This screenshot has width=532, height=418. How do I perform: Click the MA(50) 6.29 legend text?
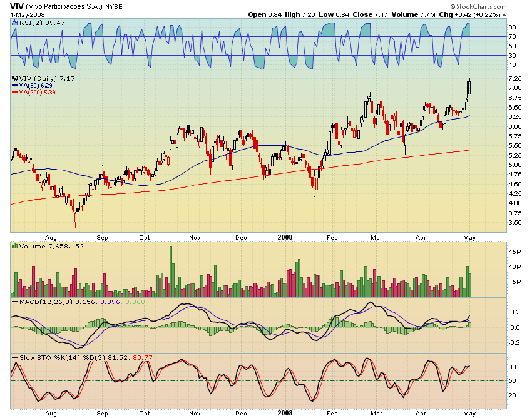coord(35,86)
